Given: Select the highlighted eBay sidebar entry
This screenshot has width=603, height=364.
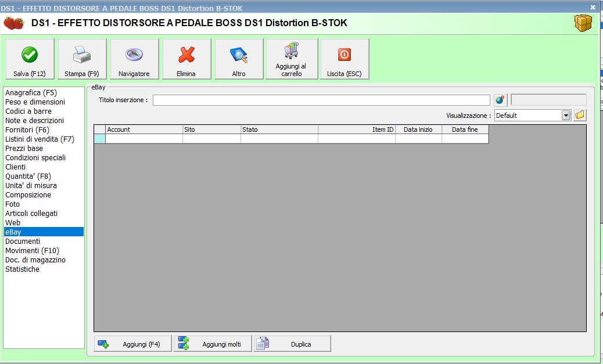Looking at the screenshot, I should 44,232.
